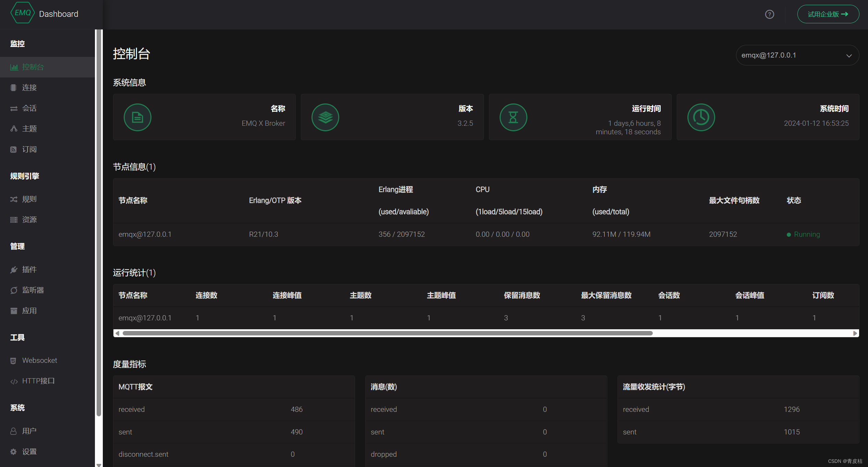The image size is (868, 467).
Task: Click the 监听器 listener icon in sidebar
Action: 14,290
